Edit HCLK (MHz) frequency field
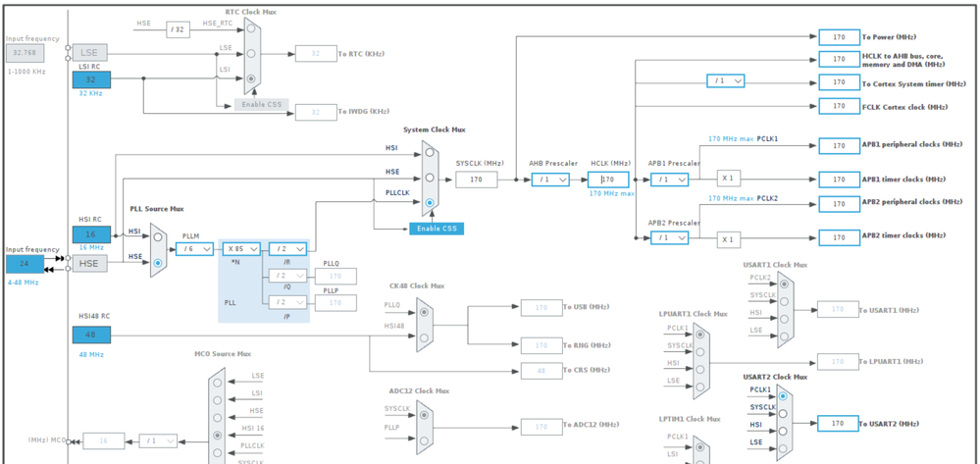The width and height of the screenshot is (980, 464). pos(608,180)
